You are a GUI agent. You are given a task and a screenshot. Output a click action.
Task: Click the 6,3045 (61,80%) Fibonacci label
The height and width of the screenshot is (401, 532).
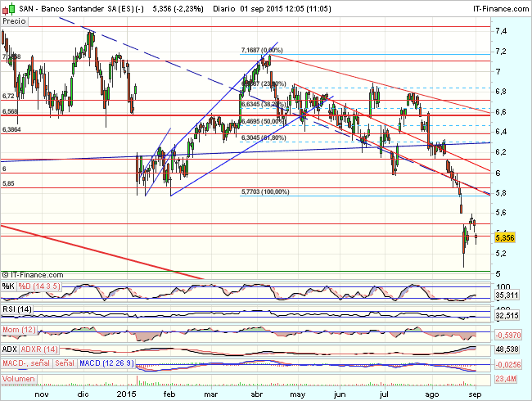pos(264,137)
